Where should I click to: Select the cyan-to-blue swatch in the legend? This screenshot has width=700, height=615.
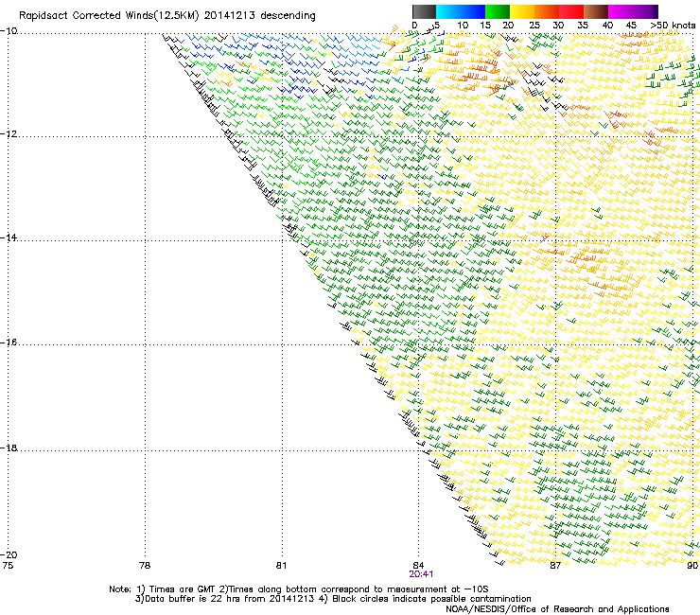[461, 11]
